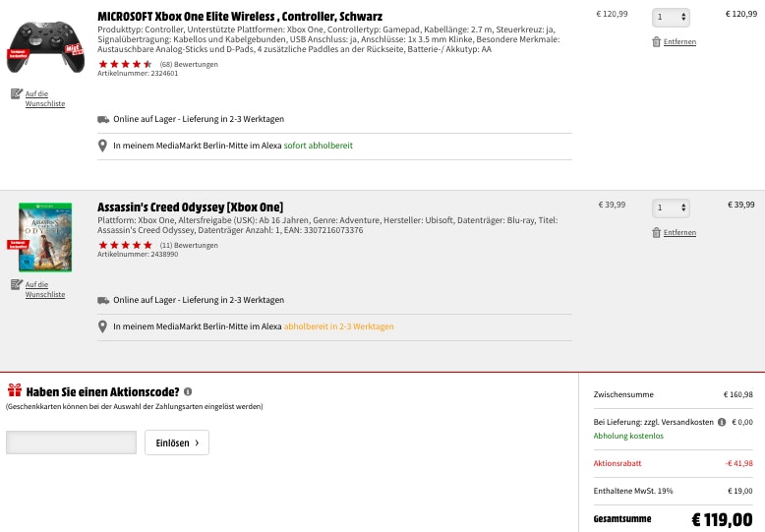Click delivery truck icon for Xbox controller

[x=103, y=119]
